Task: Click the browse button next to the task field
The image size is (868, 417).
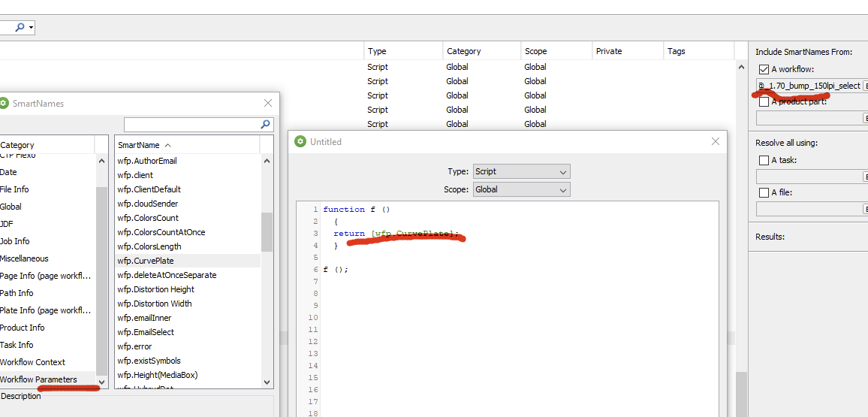Action: click(865, 177)
